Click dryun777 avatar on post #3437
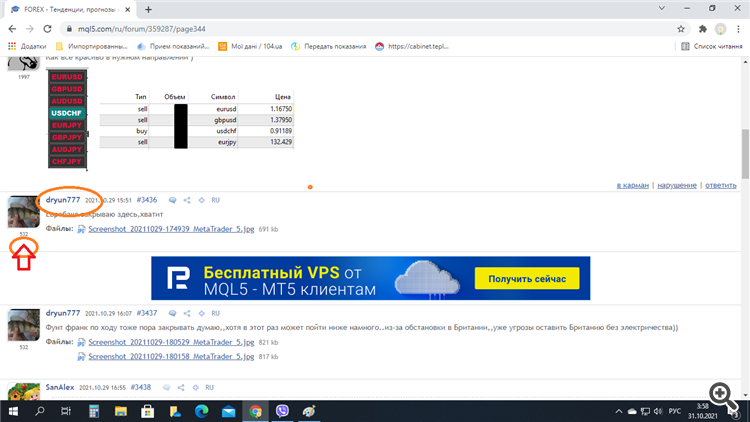 (23, 325)
